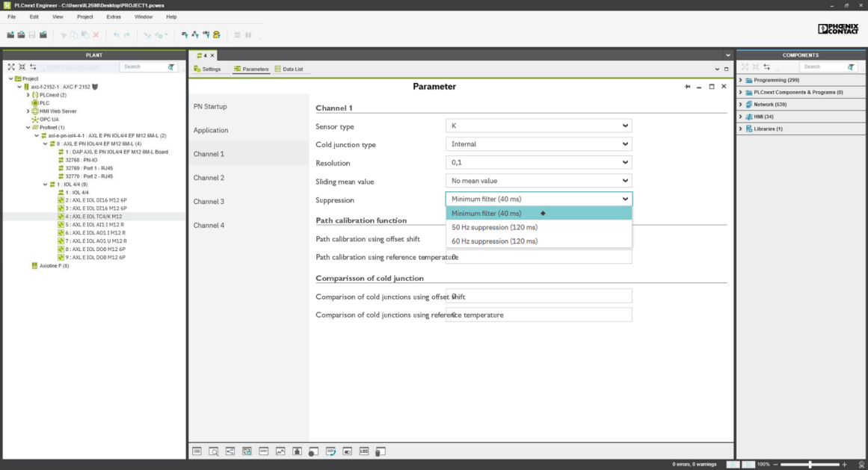The height and width of the screenshot is (470, 868).
Task: Expand the HMI Web Server node
Action: pyautogui.click(x=28, y=111)
